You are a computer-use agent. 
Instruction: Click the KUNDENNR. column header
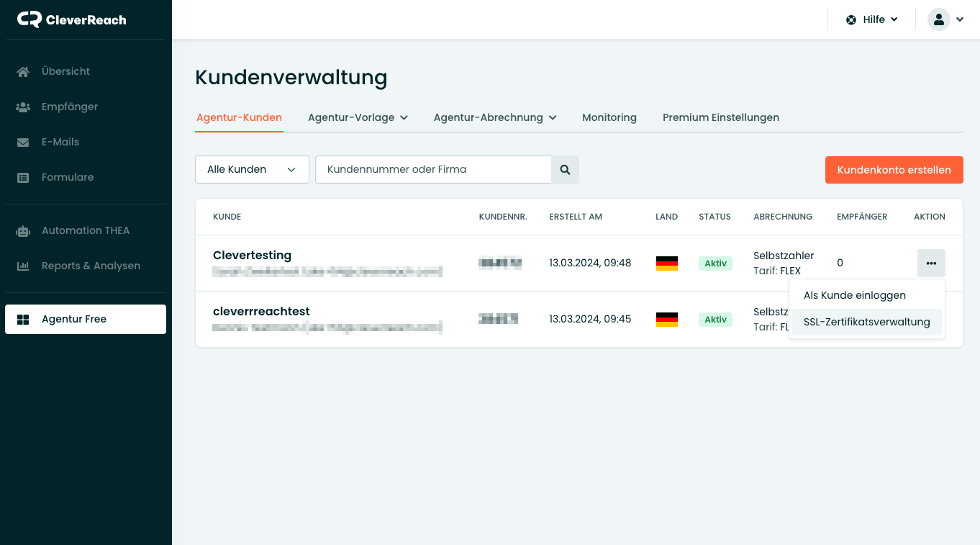click(x=503, y=217)
